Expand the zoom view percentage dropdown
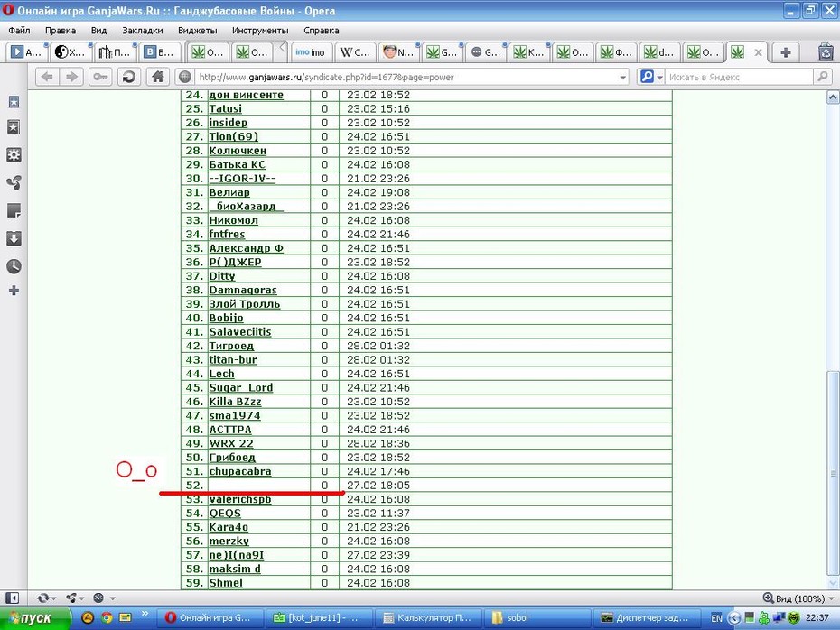 tap(831, 598)
